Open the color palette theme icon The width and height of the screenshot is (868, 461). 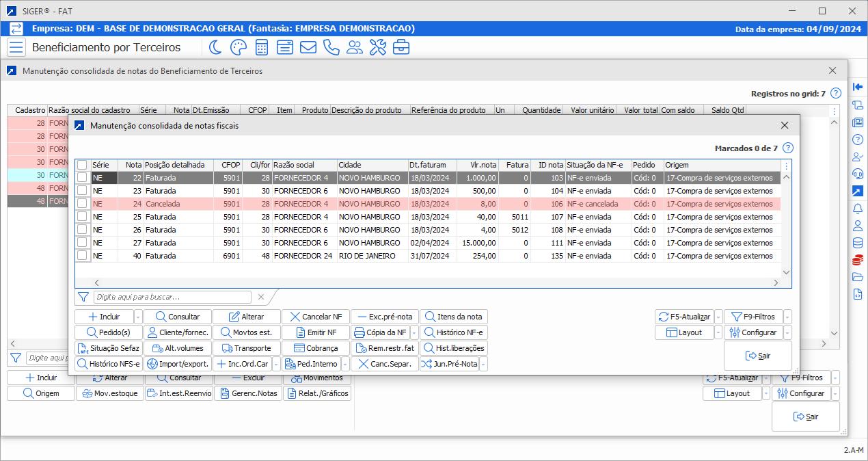tap(238, 47)
